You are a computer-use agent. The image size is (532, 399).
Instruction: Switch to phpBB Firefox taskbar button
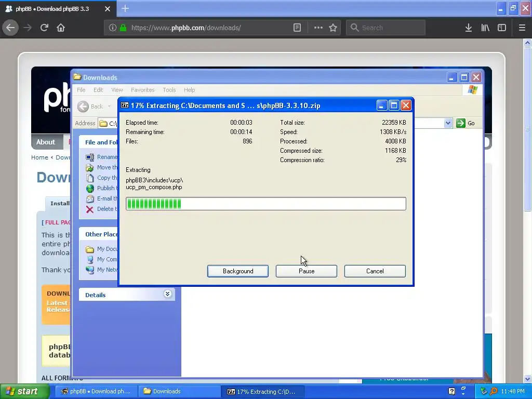[x=96, y=391]
